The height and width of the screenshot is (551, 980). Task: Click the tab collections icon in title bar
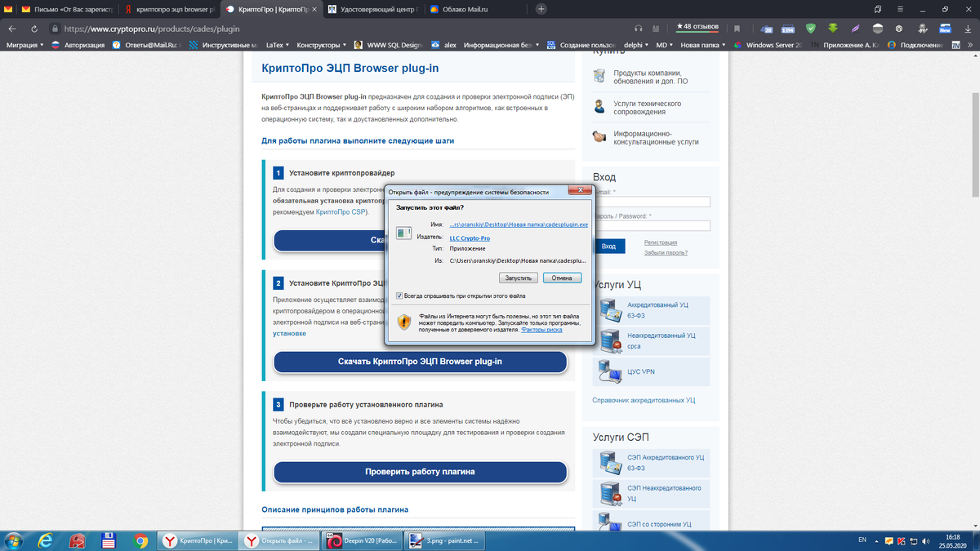click(878, 9)
